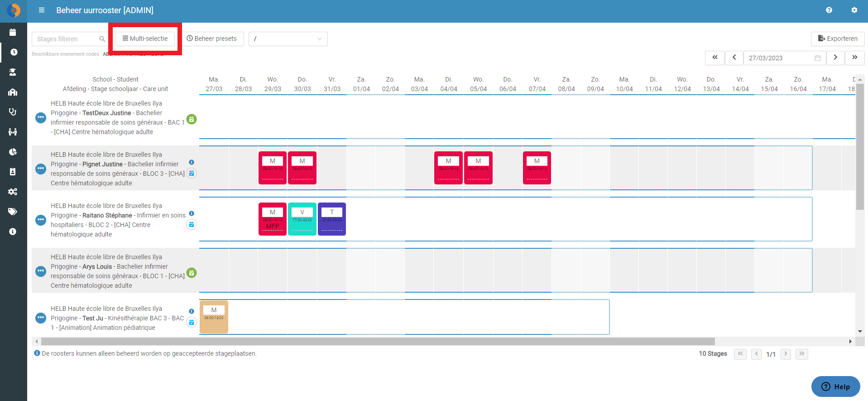Screen dimensions: 868x401
Task: Select Test Ju's tan M shift on 27/03
Action: point(214,317)
